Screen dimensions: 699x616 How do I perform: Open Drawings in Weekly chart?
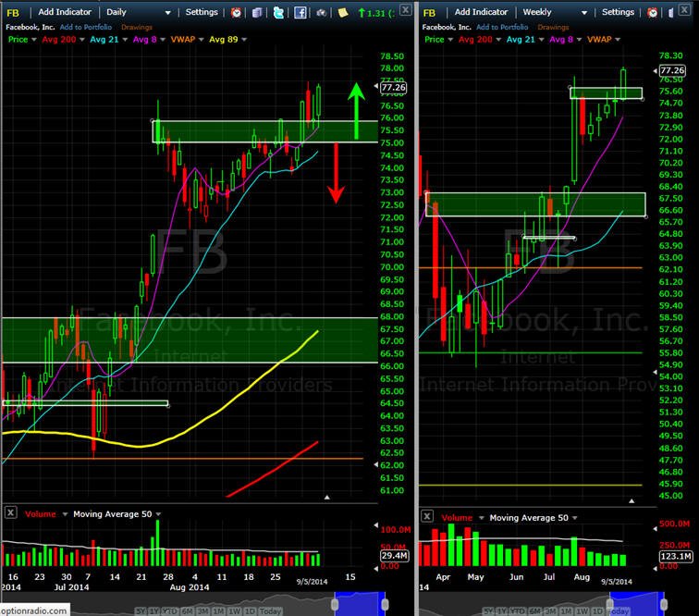[x=553, y=27]
